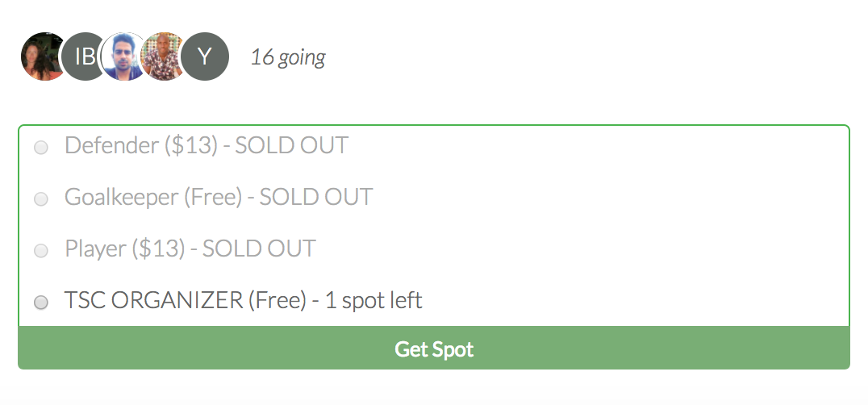
Task: Select the TSC ORGANIZER radio button
Action: coord(41,303)
